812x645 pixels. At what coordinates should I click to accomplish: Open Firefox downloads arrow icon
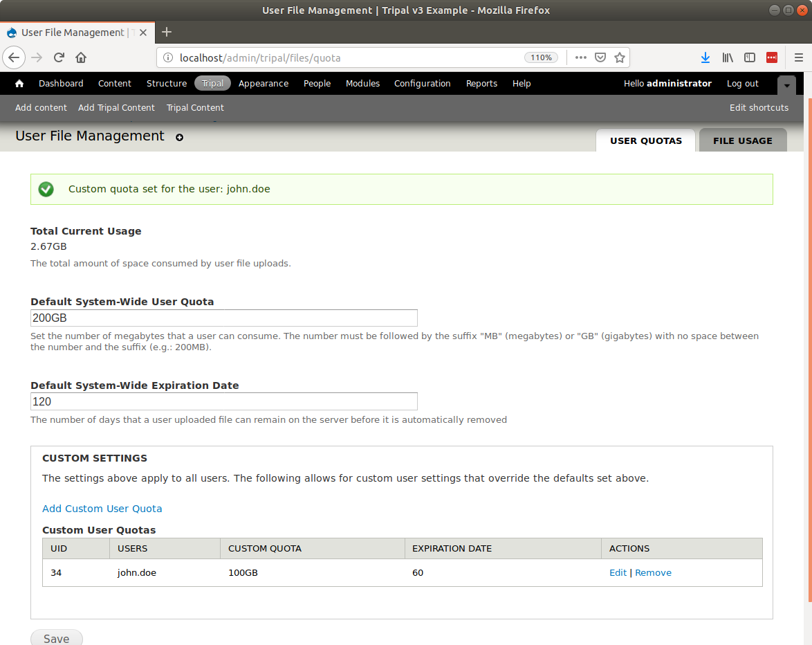[x=705, y=57]
